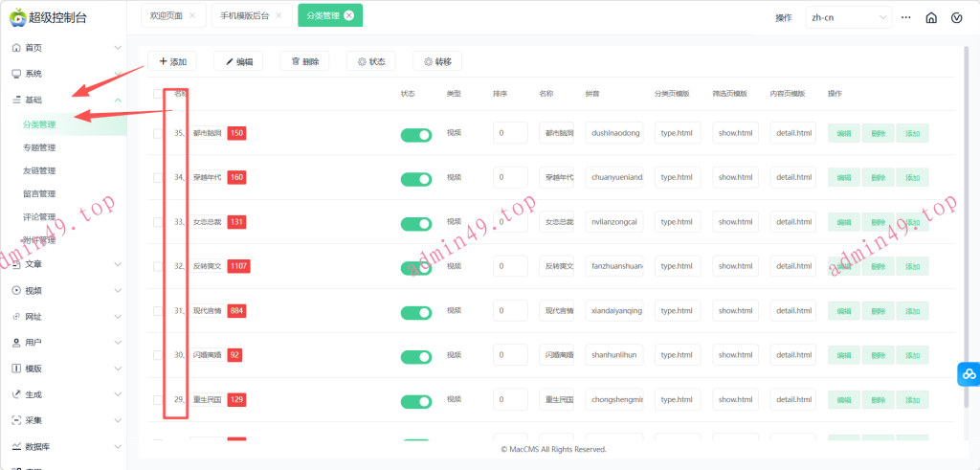The image size is (980, 470).
Task: Click the 视频 play icon in sidebar
Action: pyautogui.click(x=16, y=290)
